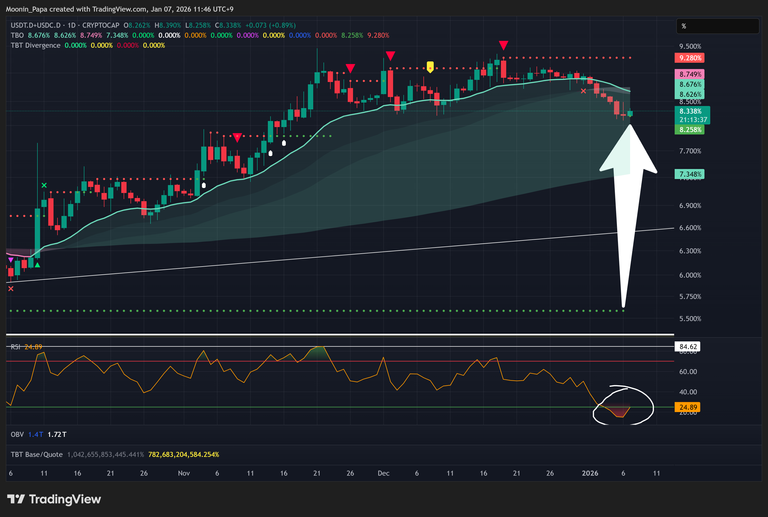Click the red 9.280% price label
This screenshot has height=517, width=768.
(690, 58)
